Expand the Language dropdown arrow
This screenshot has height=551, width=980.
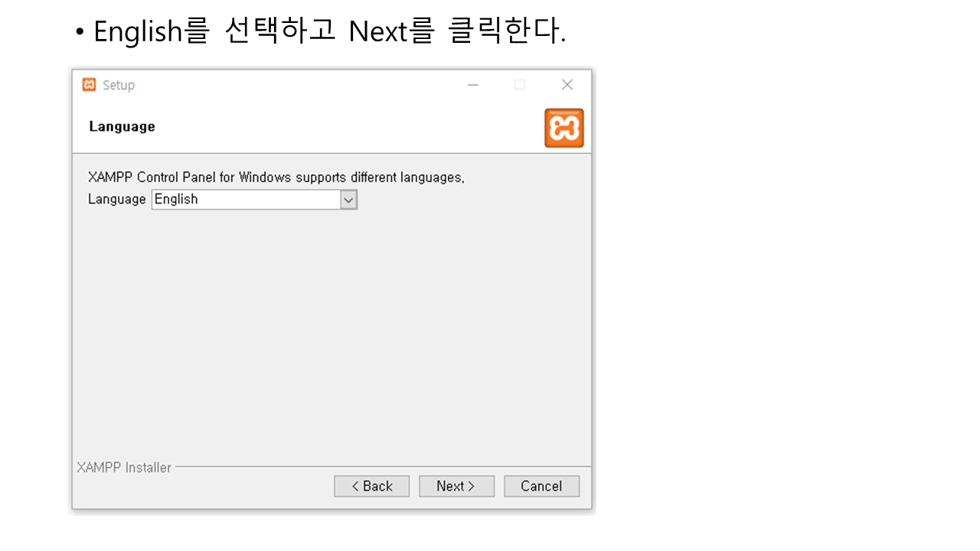pos(349,200)
